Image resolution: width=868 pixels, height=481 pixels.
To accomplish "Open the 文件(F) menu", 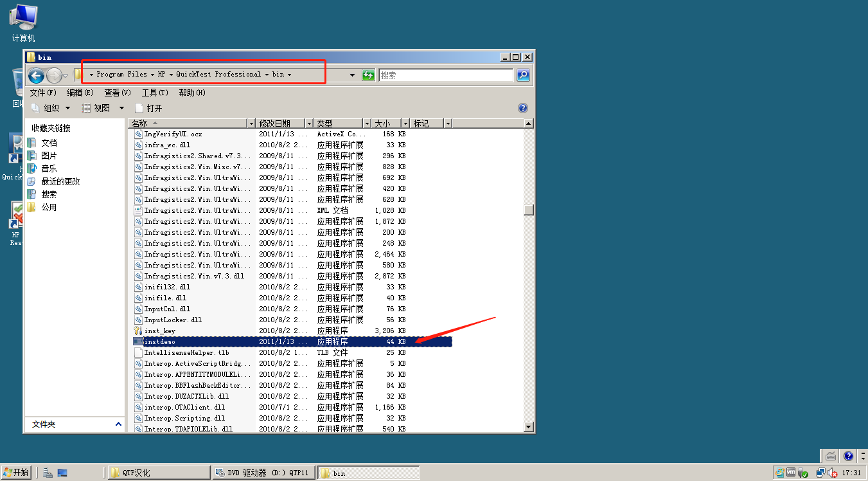I will point(43,93).
